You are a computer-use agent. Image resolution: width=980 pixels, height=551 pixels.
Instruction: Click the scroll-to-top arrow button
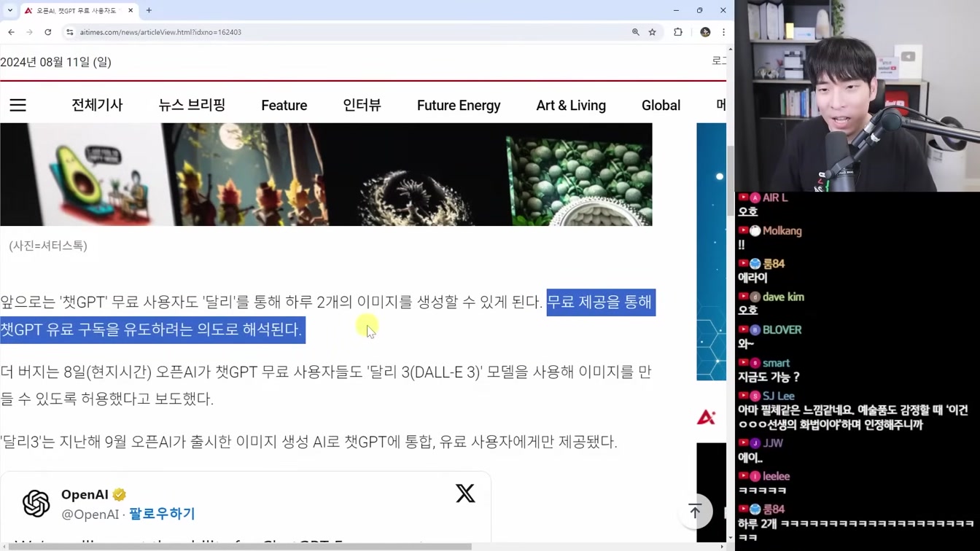tap(695, 511)
